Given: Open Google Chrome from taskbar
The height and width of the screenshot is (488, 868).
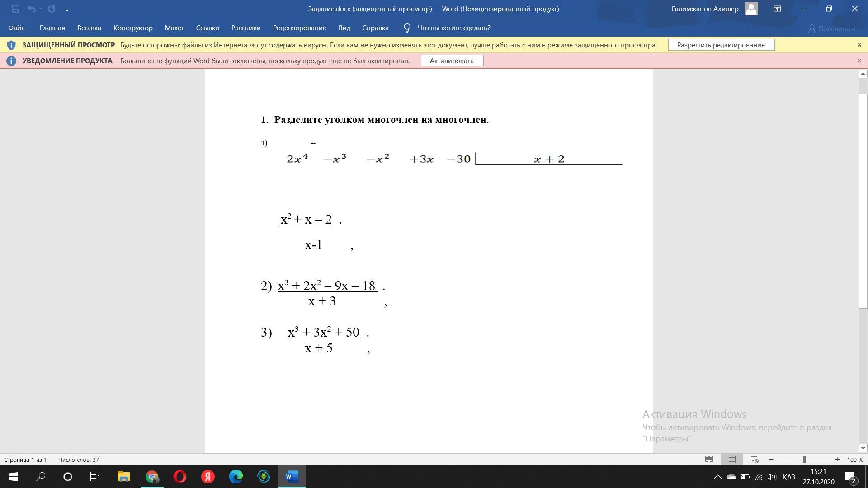Looking at the screenshot, I should [152, 477].
